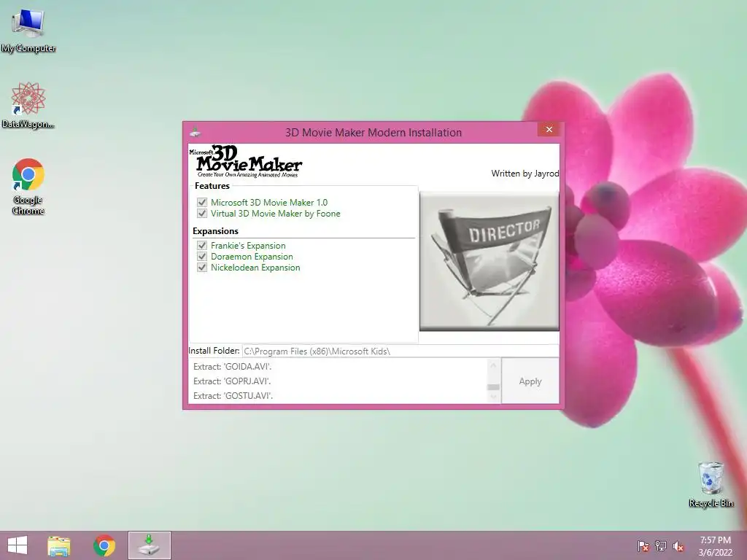
Task: Click the 'Expansions' section heading
Action: [x=215, y=231]
